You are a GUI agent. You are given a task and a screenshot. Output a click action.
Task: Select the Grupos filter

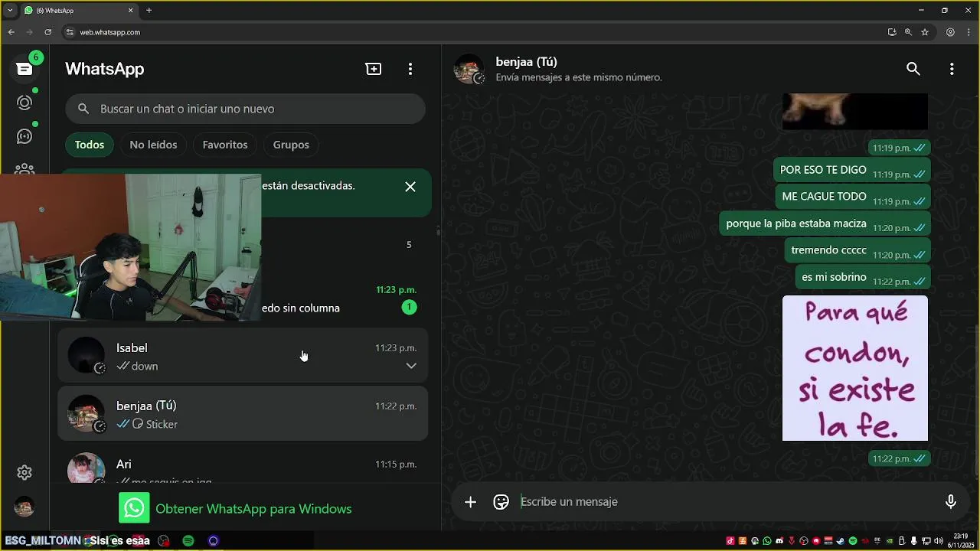point(291,145)
